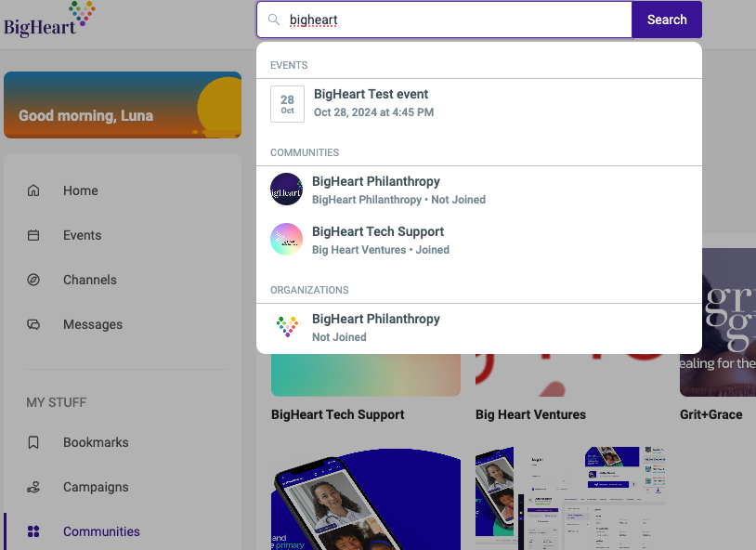Image resolution: width=756 pixels, height=550 pixels.
Task: Click into the bigheart search input
Action: coord(444,20)
